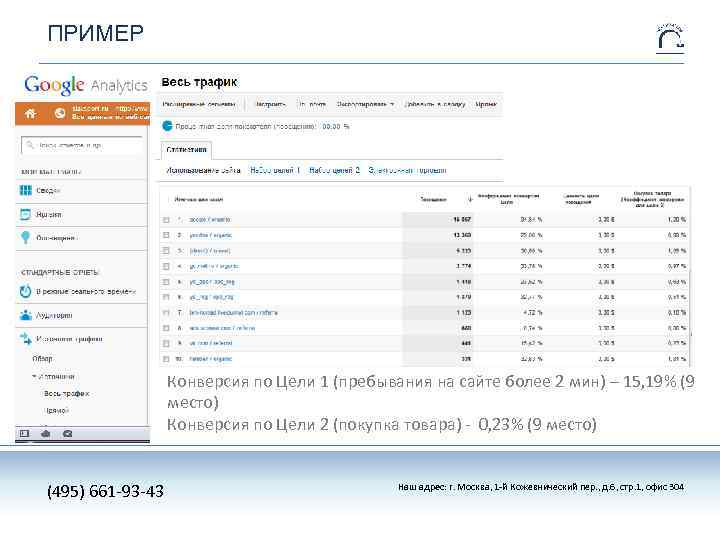Collapse the Источники subsection in sidebar
The height and width of the screenshot is (540, 720).
tap(34, 376)
